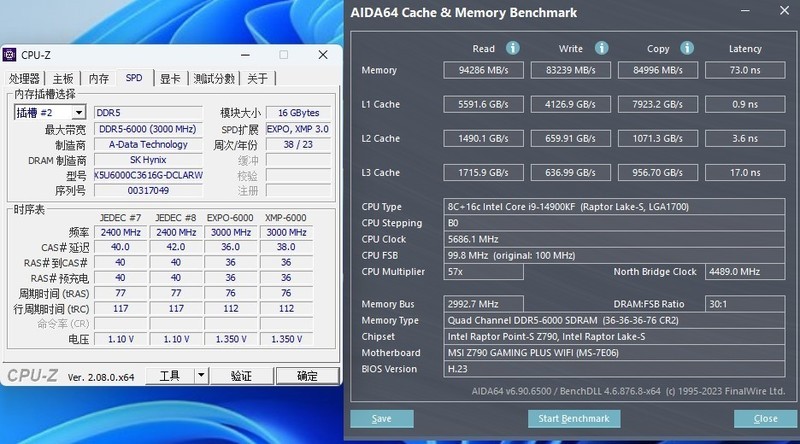Click the L2 Cache Copy value 1071.3 GB/s

coord(658,138)
